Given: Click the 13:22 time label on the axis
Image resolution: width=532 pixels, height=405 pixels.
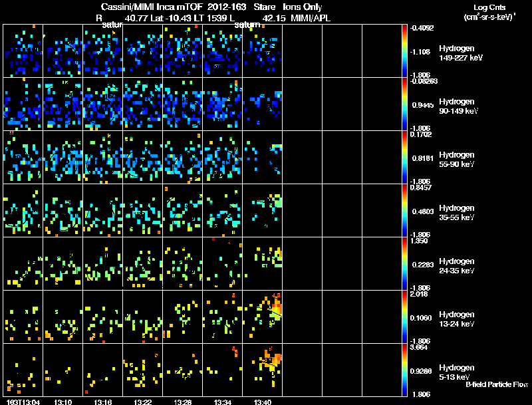Looking at the screenshot, I should (142, 402).
